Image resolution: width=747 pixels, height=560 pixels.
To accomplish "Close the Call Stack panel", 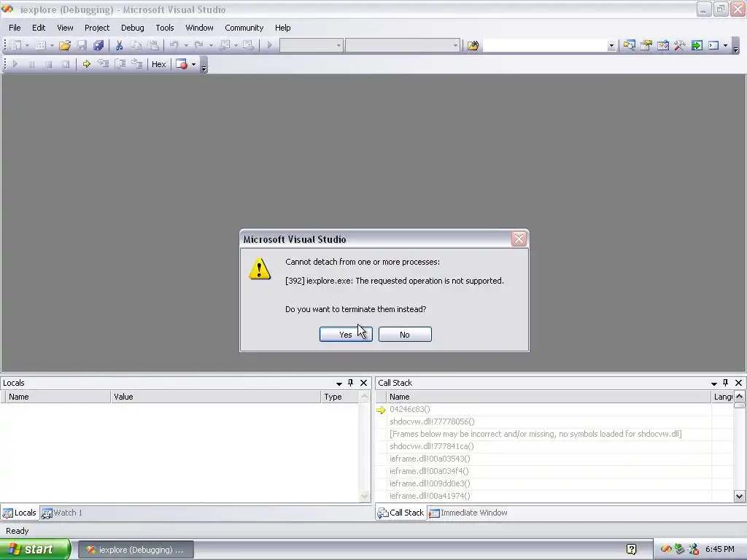I will tap(738, 383).
